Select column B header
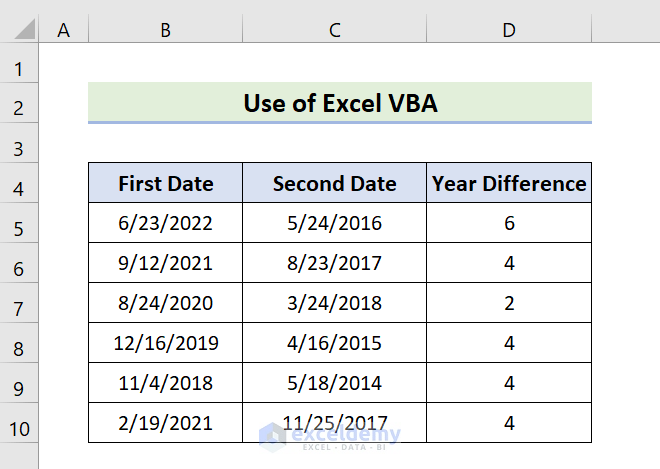 tap(165, 31)
